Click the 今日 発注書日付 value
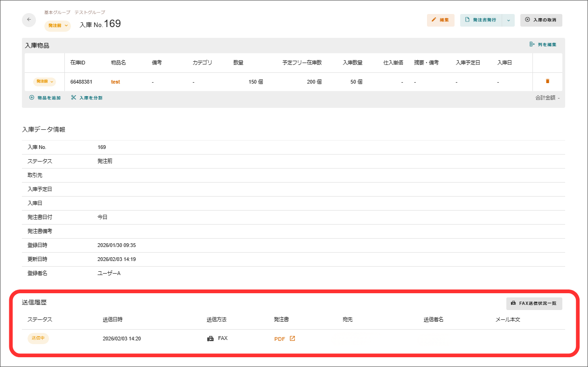The image size is (588, 367). pos(102,217)
